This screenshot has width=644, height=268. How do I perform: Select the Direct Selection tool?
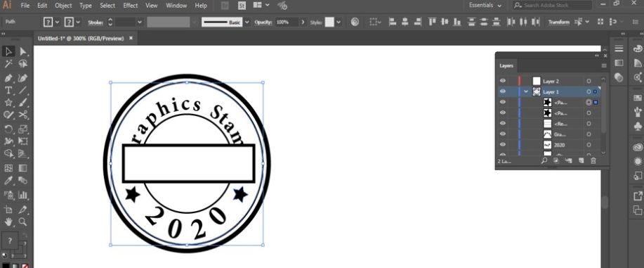23,51
